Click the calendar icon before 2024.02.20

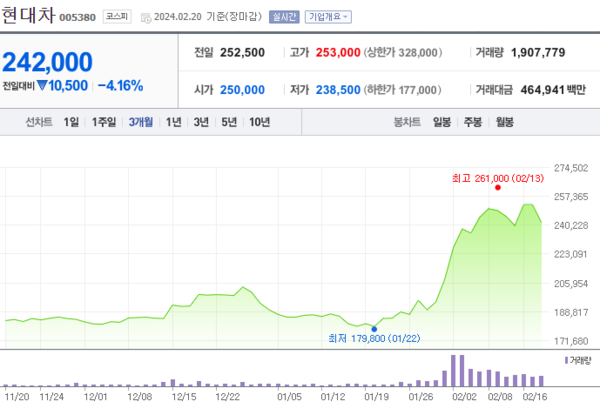click(x=146, y=18)
